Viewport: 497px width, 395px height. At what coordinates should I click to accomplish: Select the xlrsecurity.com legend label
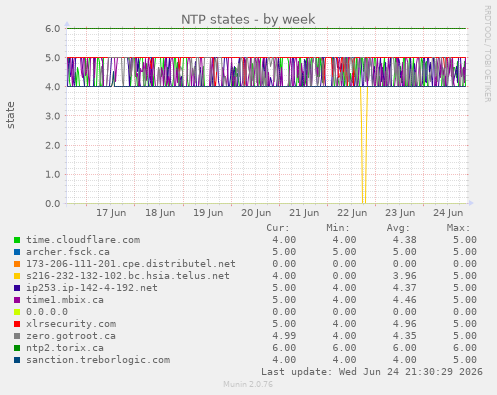point(71,324)
